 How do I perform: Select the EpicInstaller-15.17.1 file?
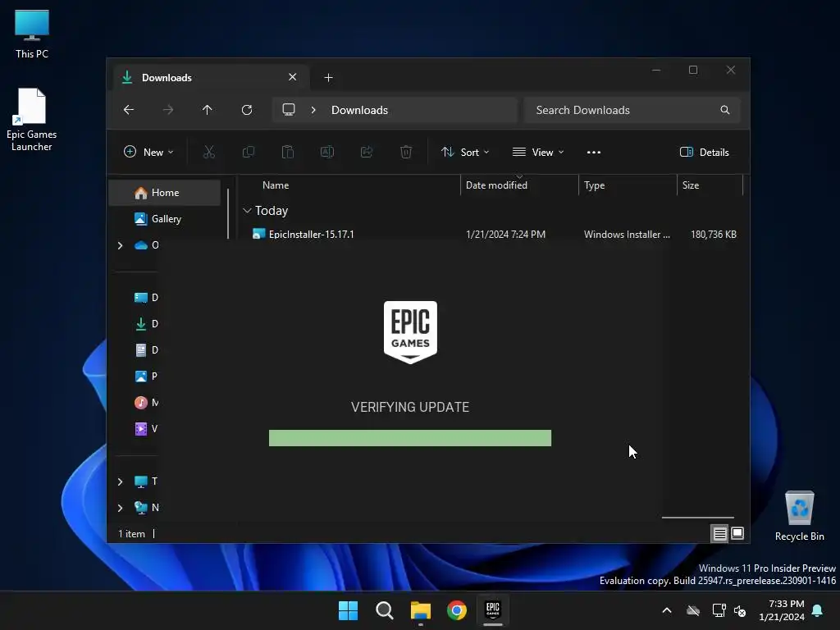point(311,234)
